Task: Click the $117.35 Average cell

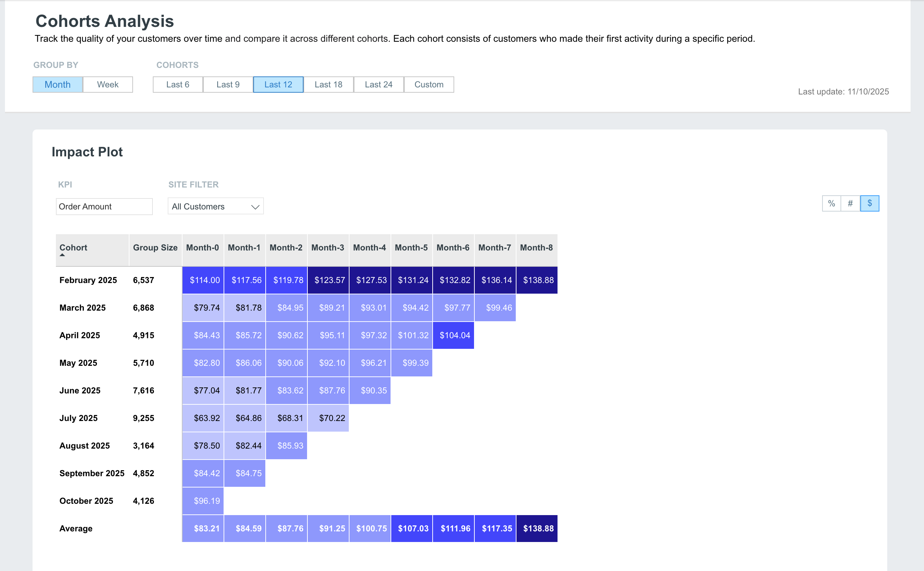Action: pyautogui.click(x=495, y=529)
